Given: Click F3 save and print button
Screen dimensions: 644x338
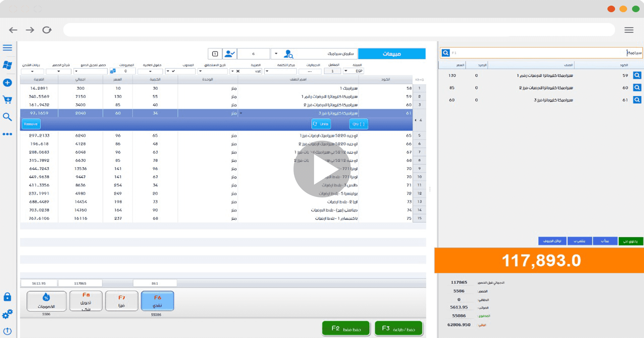Looking at the screenshot, I should [x=398, y=328].
